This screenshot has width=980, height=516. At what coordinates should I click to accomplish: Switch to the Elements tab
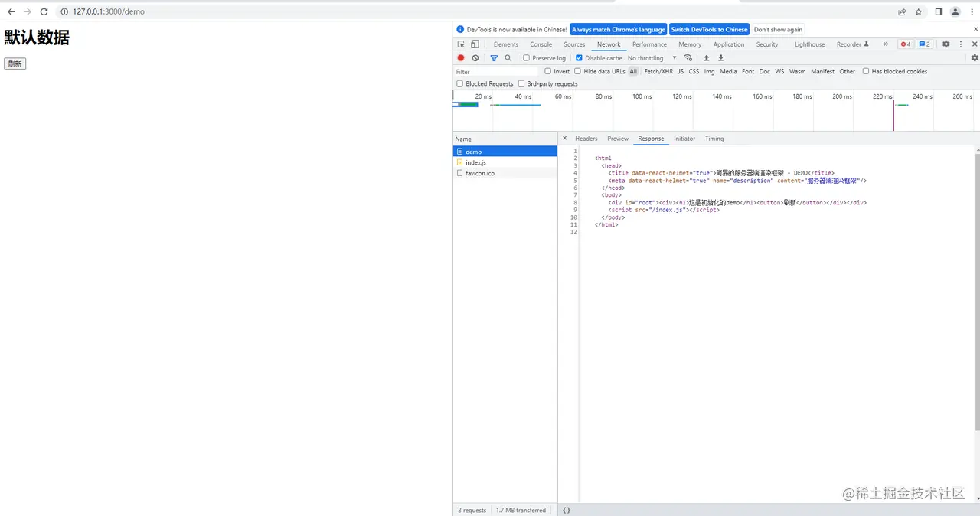click(x=506, y=44)
